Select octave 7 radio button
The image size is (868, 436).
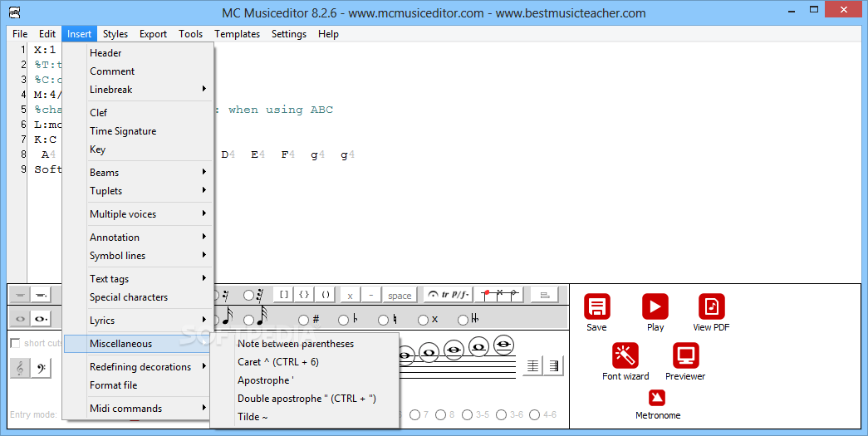point(414,414)
